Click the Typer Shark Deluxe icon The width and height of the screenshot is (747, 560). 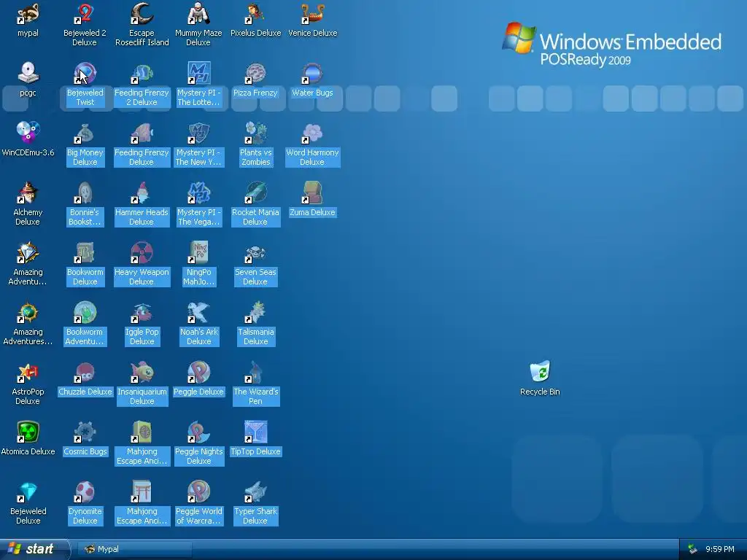(x=255, y=491)
